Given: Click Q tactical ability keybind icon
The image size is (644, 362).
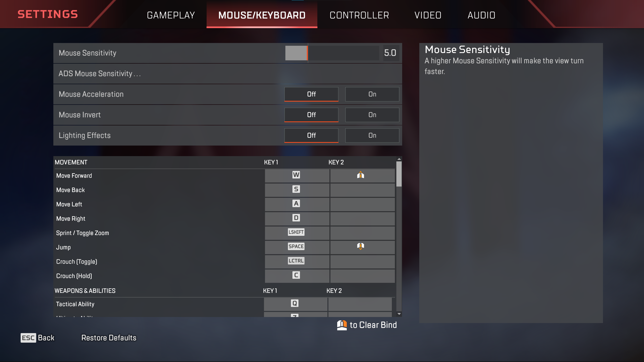Looking at the screenshot, I should click(295, 303).
